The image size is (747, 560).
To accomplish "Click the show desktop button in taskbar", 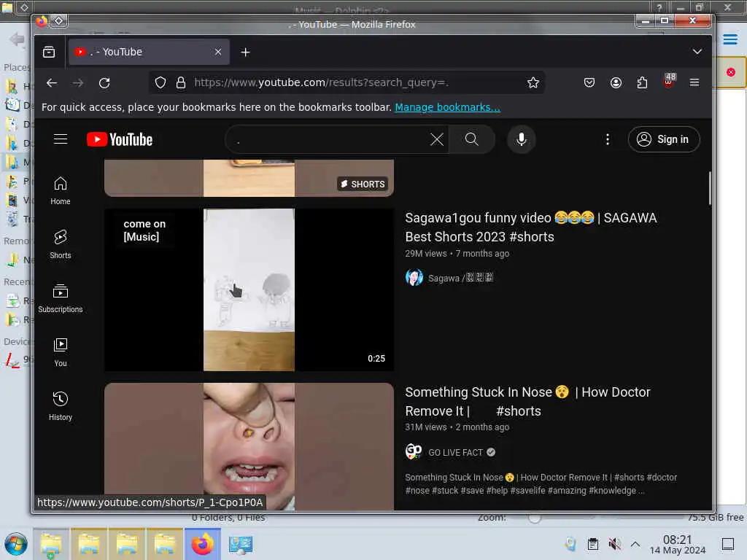I will point(727,544).
